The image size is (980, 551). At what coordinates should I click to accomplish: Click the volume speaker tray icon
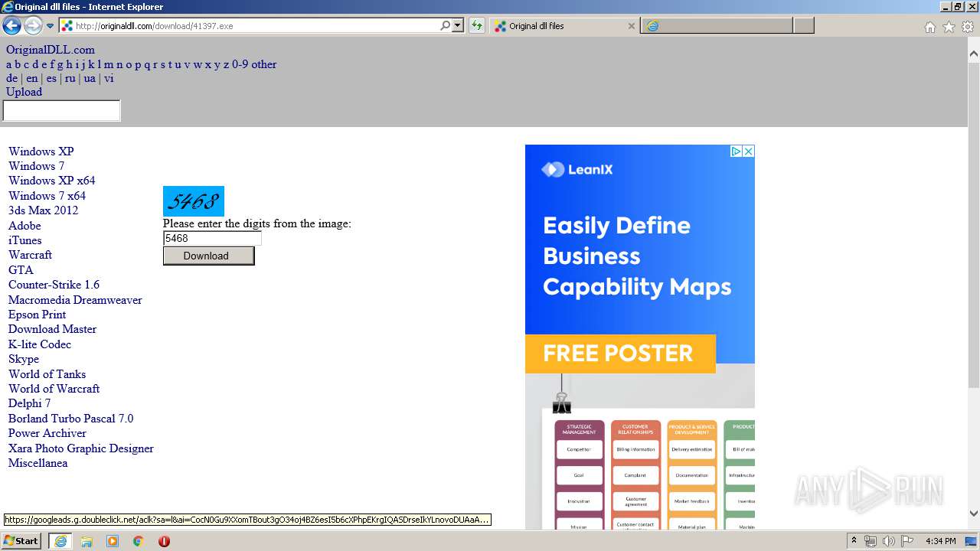pos(889,541)
